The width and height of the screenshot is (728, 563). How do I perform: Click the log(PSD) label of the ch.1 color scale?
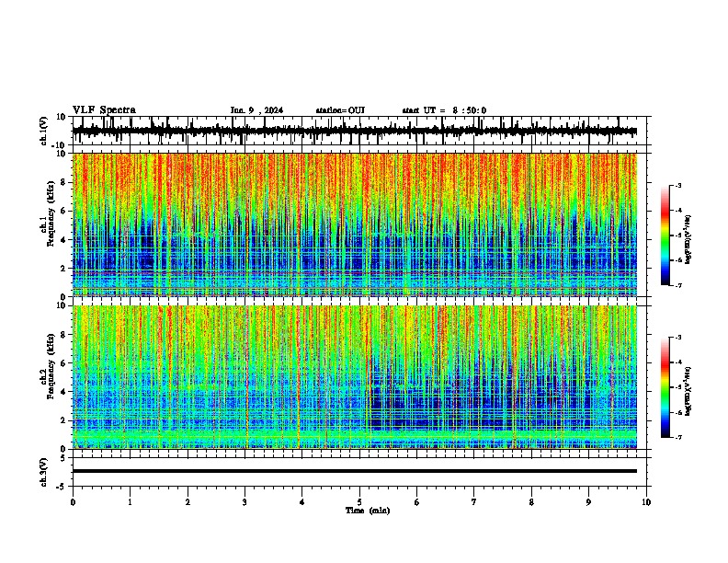[688, 240]
